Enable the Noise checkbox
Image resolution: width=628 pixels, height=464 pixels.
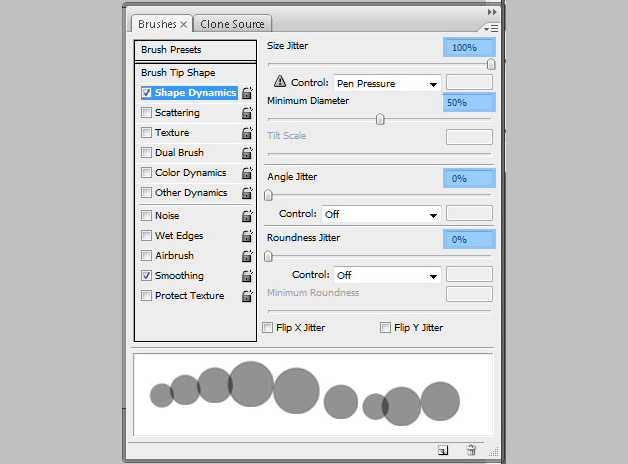(x=147, y=215)
